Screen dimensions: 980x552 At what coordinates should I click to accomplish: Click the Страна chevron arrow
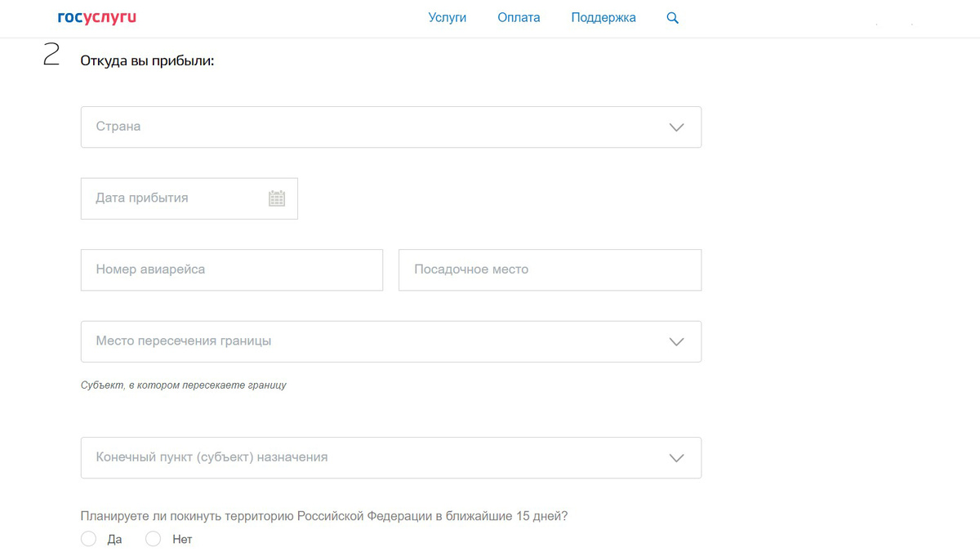676,127
